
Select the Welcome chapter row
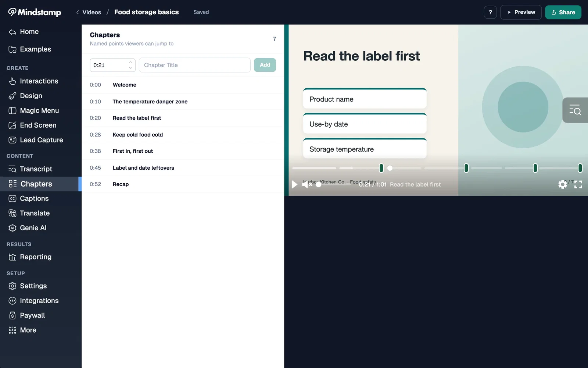[183, 85]
